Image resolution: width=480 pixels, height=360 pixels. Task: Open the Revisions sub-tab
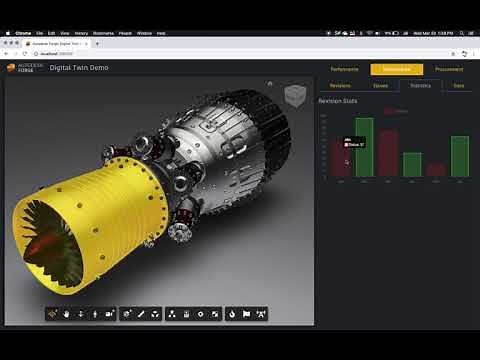click(x=340, y=86)
